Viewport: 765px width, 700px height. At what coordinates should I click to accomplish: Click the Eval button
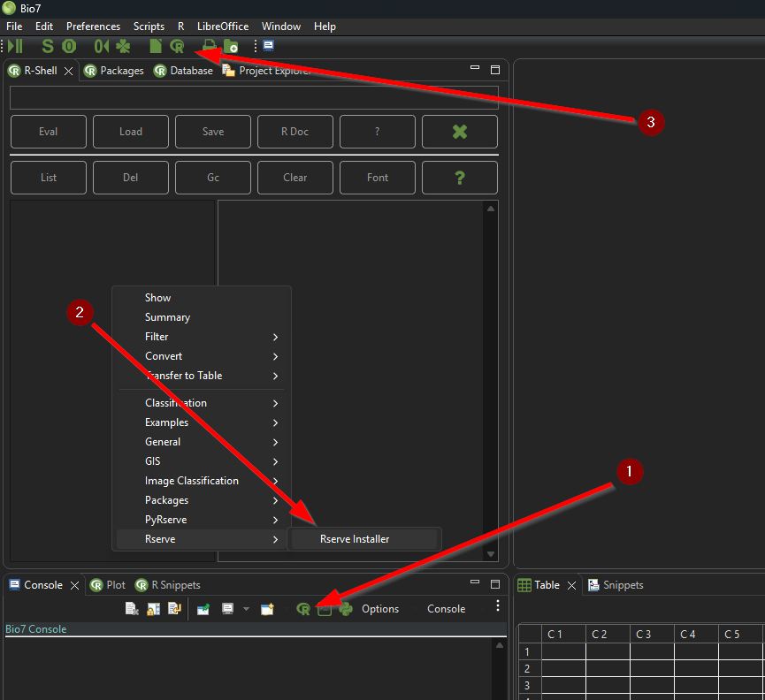(49, 132)
